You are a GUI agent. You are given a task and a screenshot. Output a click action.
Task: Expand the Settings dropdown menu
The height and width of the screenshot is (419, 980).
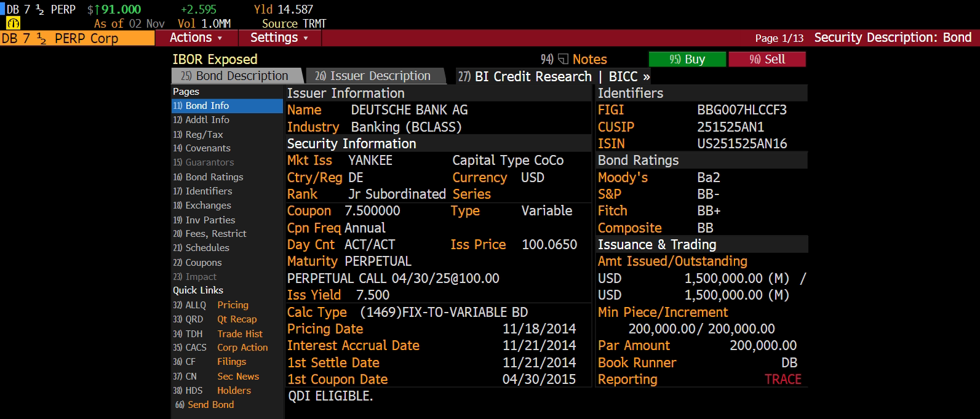point(279,38)
